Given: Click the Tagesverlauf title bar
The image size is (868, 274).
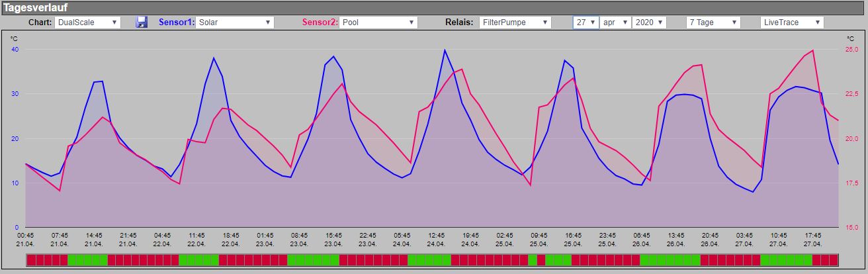Looking at the screenshot, I should tap(434, 7).
